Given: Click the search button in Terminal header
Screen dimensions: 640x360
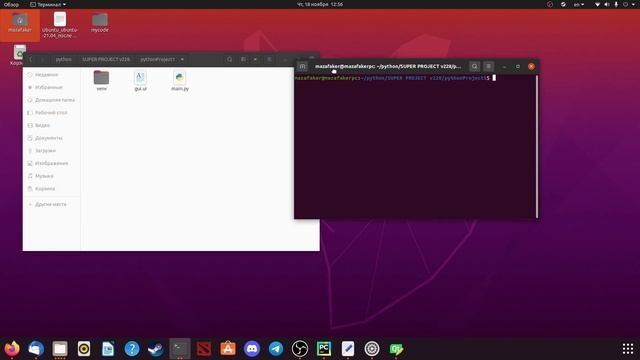Looking at the screenshot, I should pos(474,66).
